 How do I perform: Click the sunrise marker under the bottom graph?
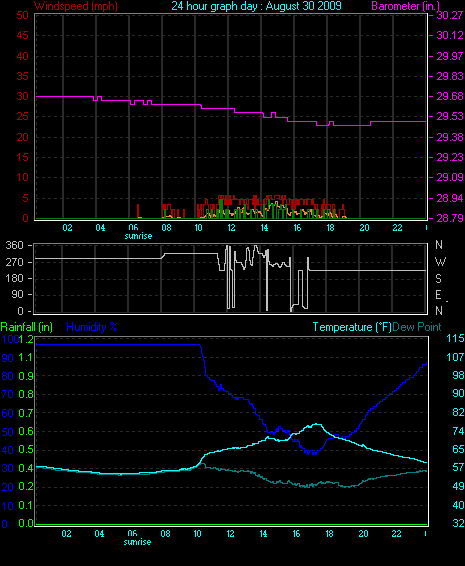[137, 542]
